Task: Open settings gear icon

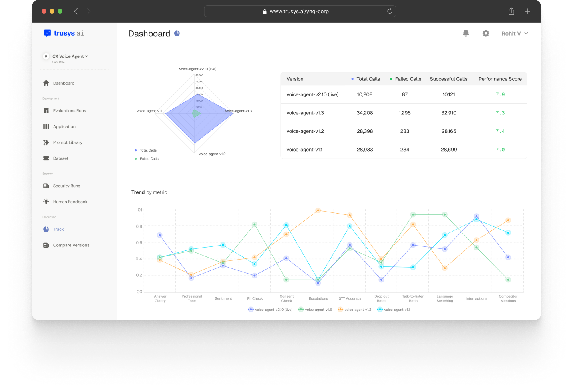Action: pos(486,34)
